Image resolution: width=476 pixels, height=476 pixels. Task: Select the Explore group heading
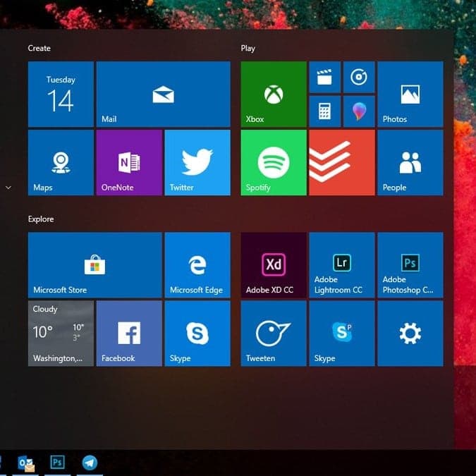coord(41,219)
